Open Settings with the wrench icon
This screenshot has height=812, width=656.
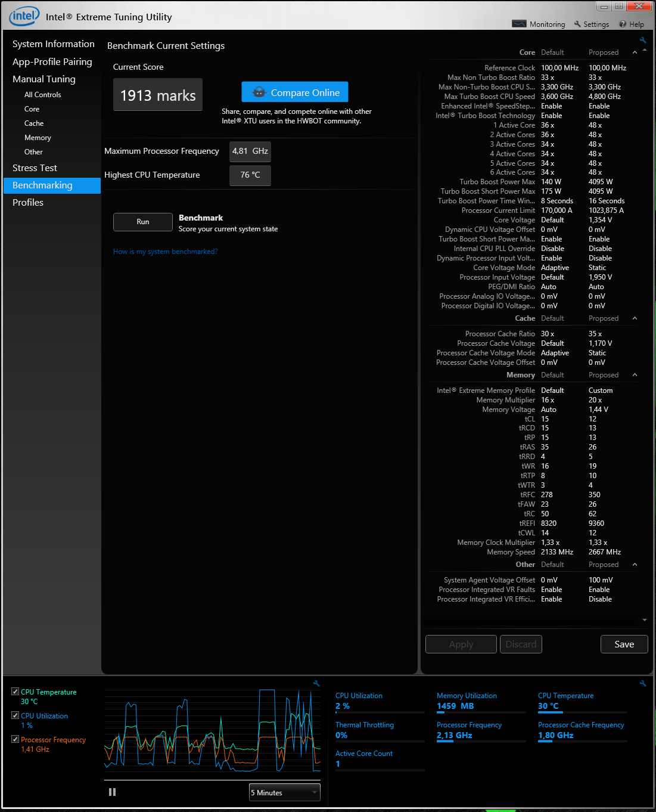click(577, 24)
